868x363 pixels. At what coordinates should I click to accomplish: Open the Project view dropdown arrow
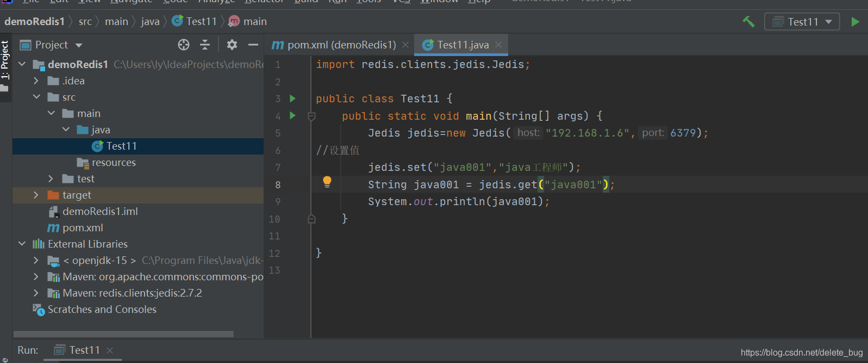pos(79,45)
